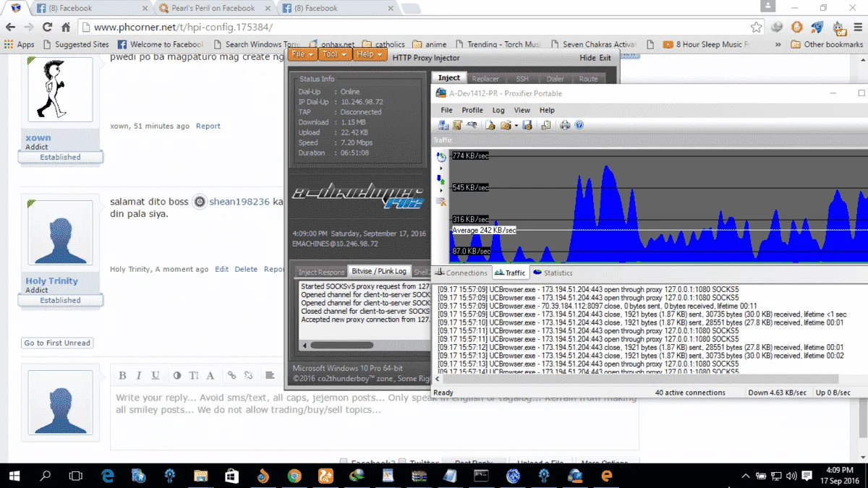Select the Inject Response log tab
Viewport: 868px width, 488px height.
tap(320, 272)
